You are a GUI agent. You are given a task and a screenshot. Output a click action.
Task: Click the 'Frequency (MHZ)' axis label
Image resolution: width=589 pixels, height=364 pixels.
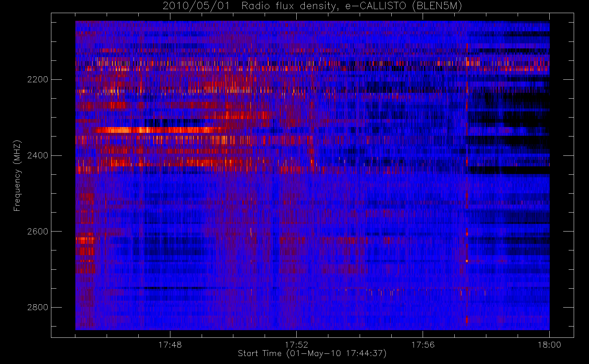pyautogui.click(x=17, y=175)
